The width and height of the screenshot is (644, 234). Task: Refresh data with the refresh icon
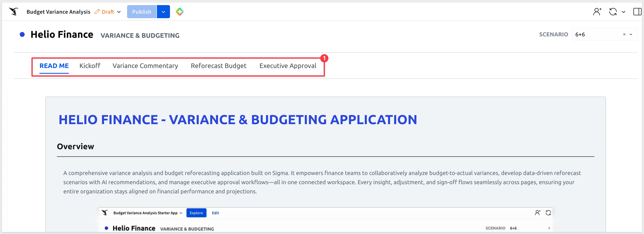pos(613,11)
